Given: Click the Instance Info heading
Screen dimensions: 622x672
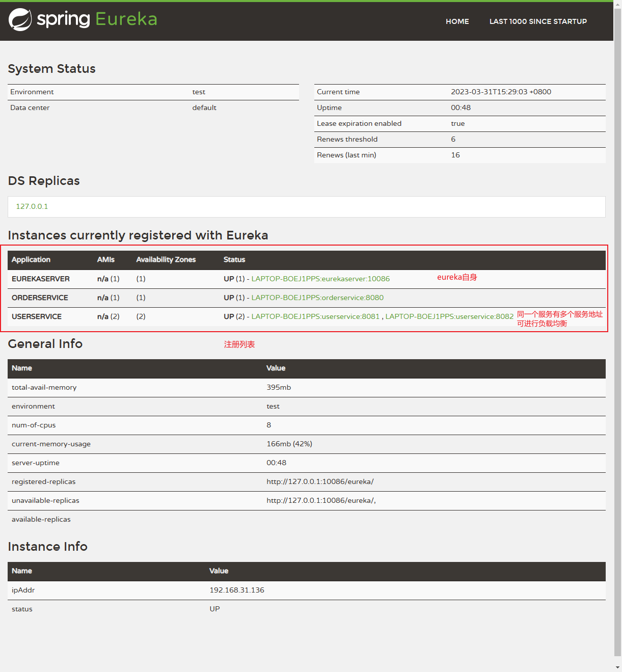Looking at the screenshot, I should click(47, 547).
